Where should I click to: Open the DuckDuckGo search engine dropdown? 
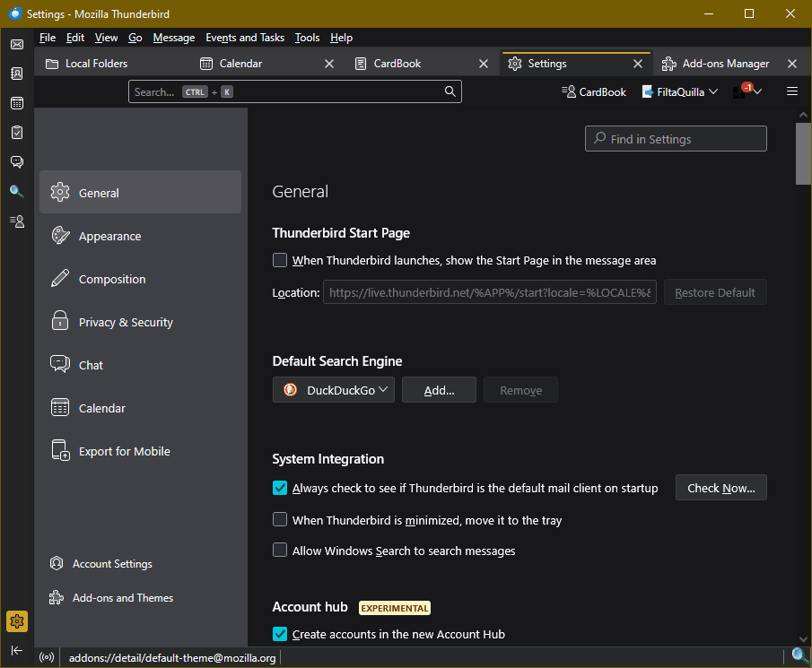click(x=334, y=390)
